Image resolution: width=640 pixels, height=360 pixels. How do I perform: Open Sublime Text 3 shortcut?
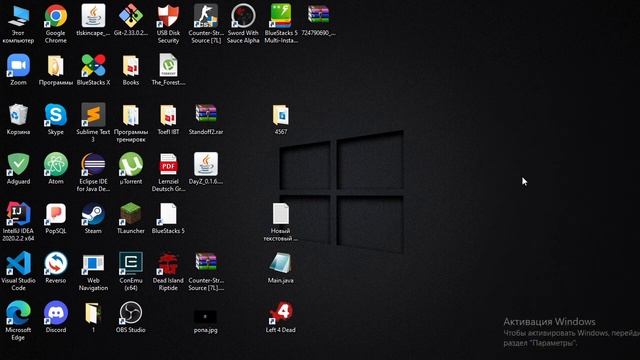93,115
